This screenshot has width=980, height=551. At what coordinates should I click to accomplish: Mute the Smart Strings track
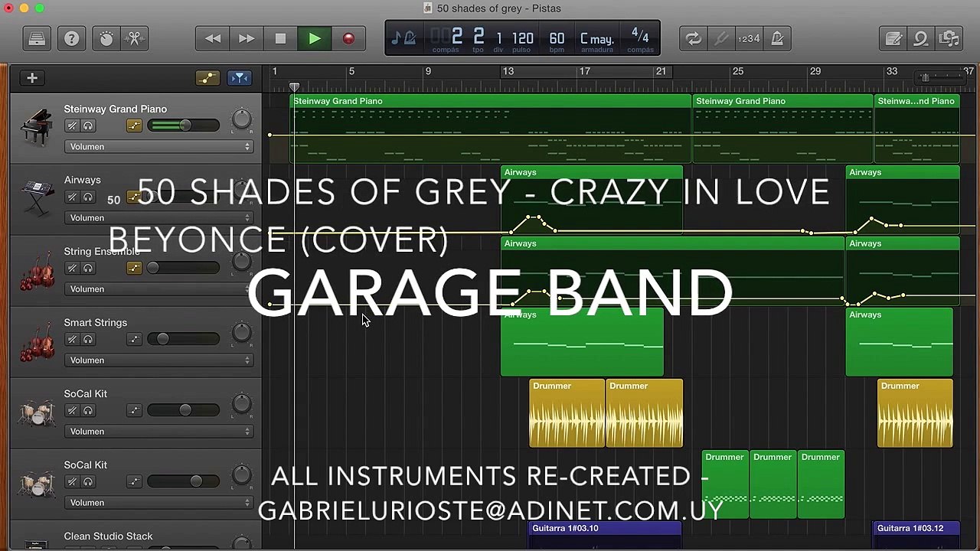point(72,339)
